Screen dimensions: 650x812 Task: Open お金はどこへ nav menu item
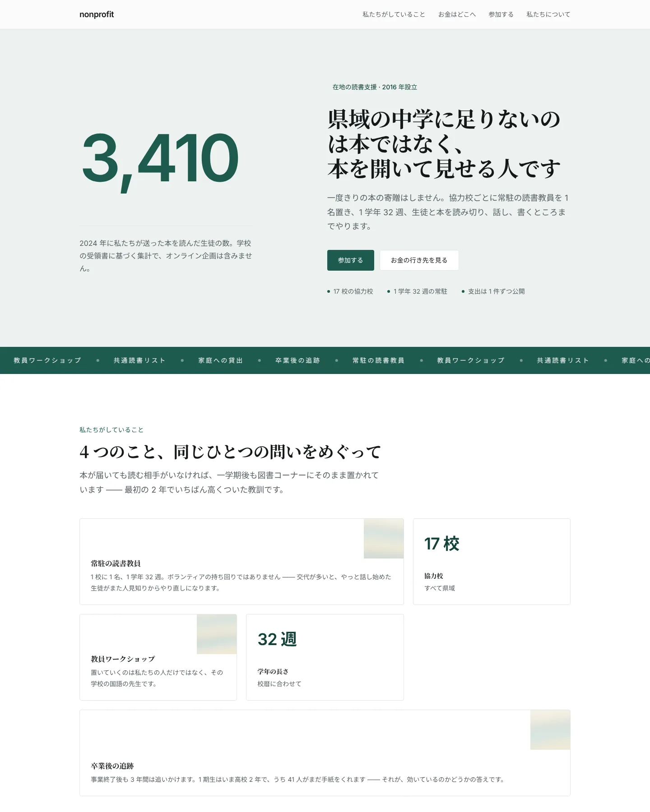pos(457,14)
